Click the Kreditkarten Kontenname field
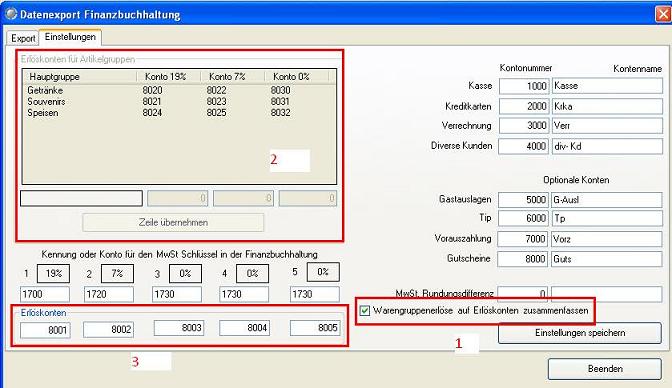This screenshot has height=388, width=672. [607, 106]
